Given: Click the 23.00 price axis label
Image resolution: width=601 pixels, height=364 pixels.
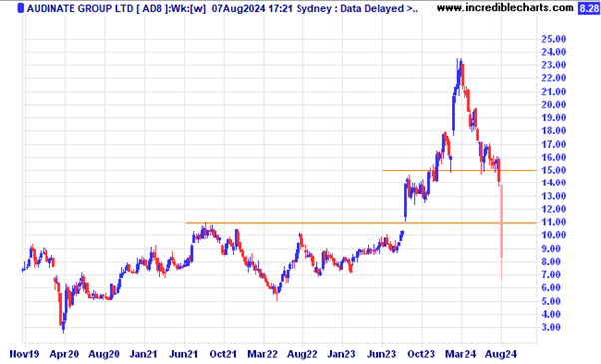Looking at the screenshot, I should point(553,65).
